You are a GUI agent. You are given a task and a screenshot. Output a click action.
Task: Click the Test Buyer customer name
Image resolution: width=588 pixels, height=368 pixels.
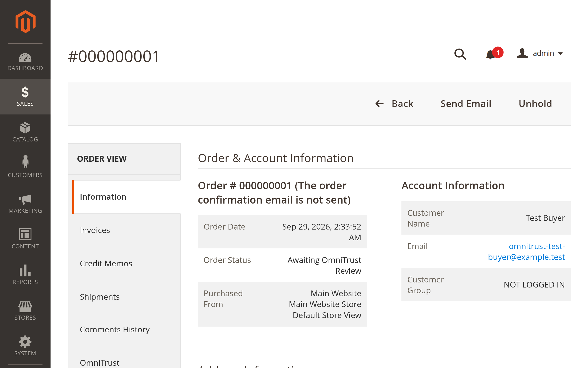pyautogui.click(x=545, y=218)
